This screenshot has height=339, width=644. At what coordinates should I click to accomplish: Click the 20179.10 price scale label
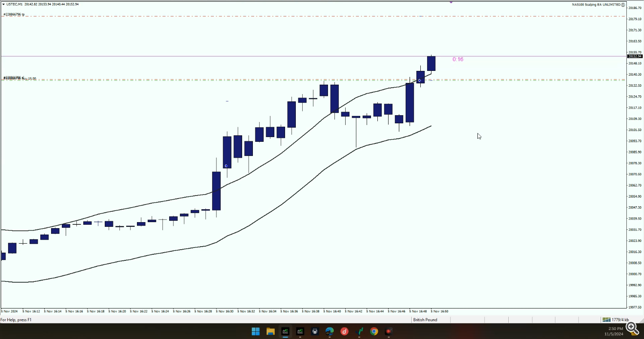[x=635, y=19]
